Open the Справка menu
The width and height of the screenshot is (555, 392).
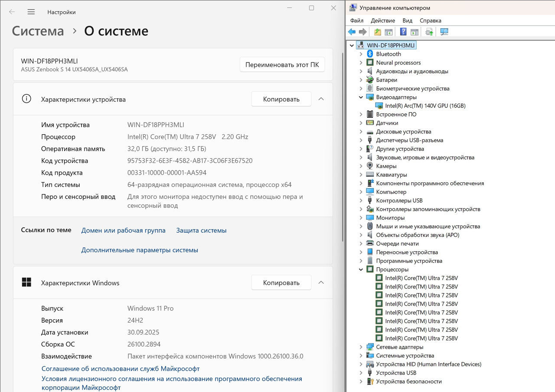[x=430, y=20]
